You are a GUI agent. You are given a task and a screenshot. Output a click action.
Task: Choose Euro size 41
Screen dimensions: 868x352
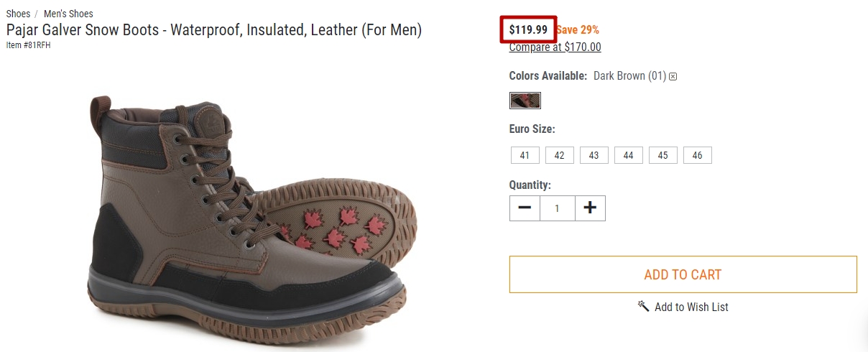(x=525, y=155)
